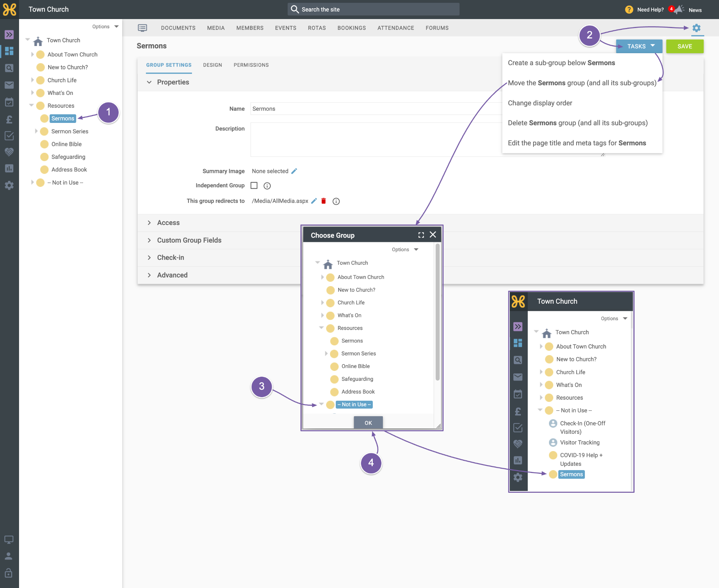Click the Choose Group dialog scrollbar
Image resolution: width=719 pixels, height=588 pixels.
pyautogui.click(x=438, y=312)
